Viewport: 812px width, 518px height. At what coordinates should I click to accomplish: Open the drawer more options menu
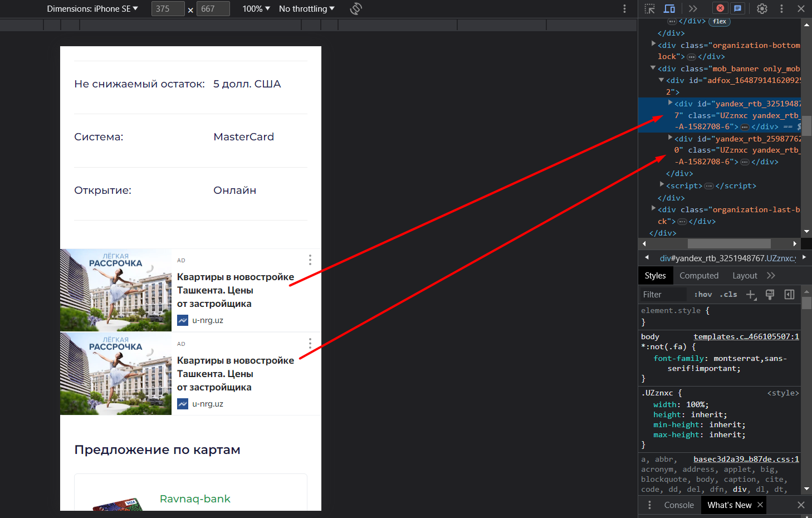click(x=649, y=505)
